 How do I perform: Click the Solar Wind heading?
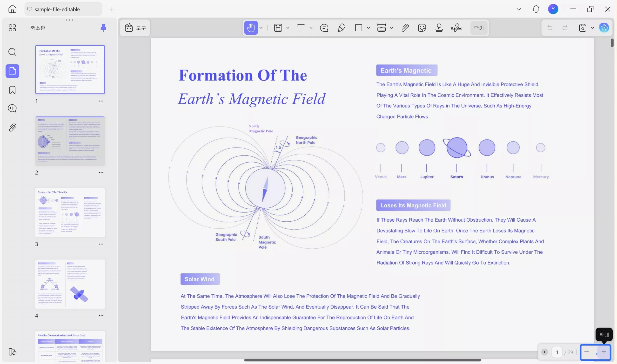pos(200,279)
